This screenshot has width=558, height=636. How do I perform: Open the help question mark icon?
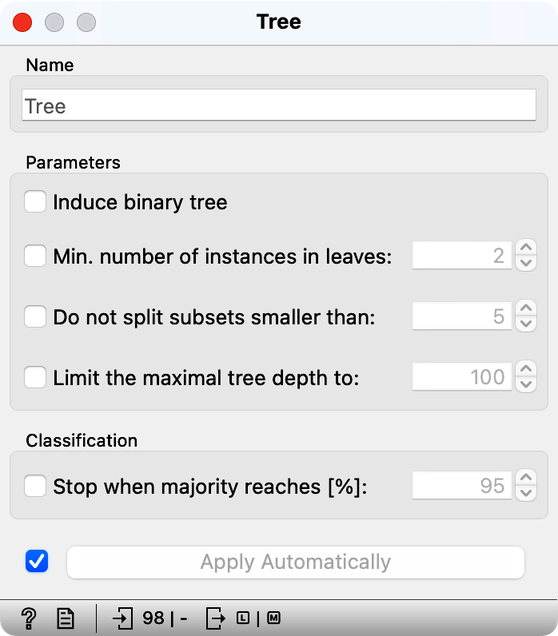tap(29, 618)
